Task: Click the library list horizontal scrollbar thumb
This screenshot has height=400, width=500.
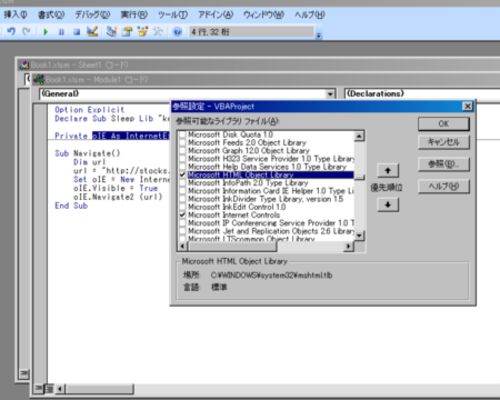Action: point(232,246)
